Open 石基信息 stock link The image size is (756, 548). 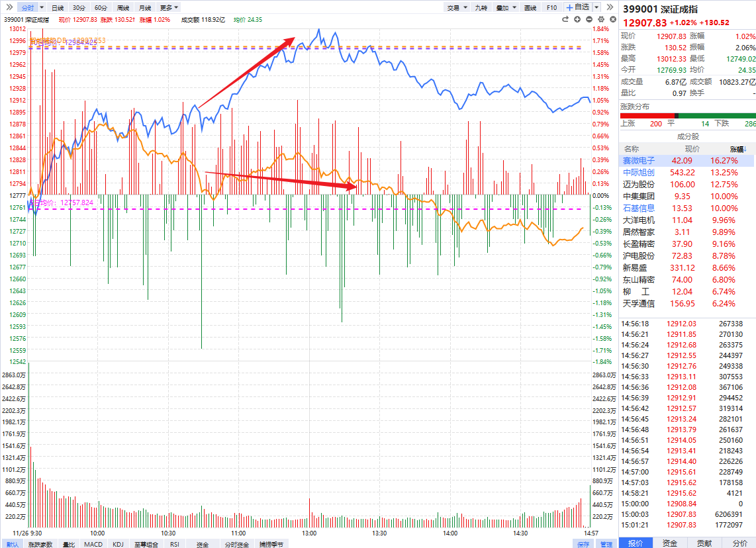click(x=638, y=208)
